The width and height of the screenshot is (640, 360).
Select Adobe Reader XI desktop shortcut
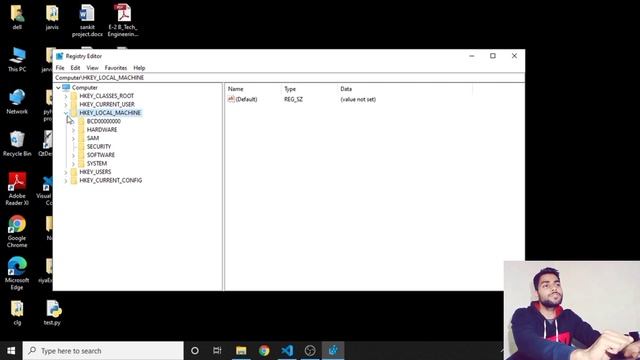point(17,189)
